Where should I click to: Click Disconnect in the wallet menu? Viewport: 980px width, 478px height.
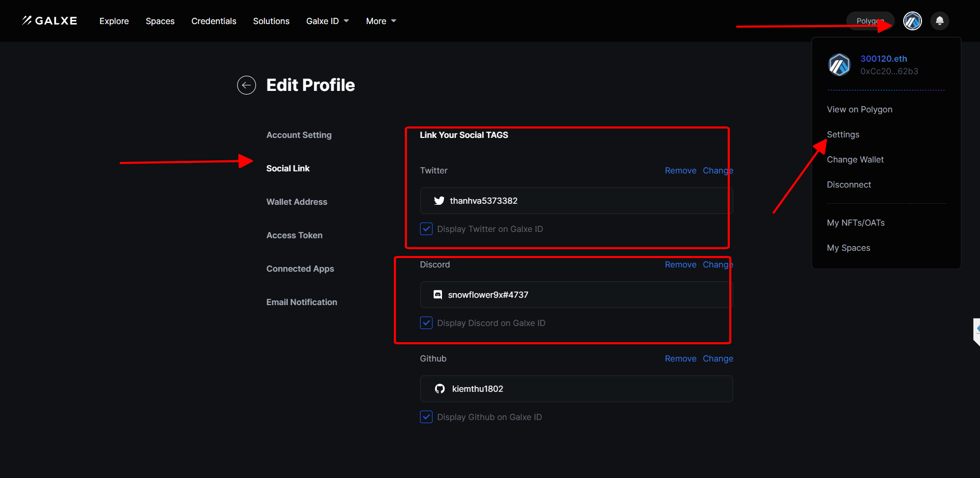point(849,184)
